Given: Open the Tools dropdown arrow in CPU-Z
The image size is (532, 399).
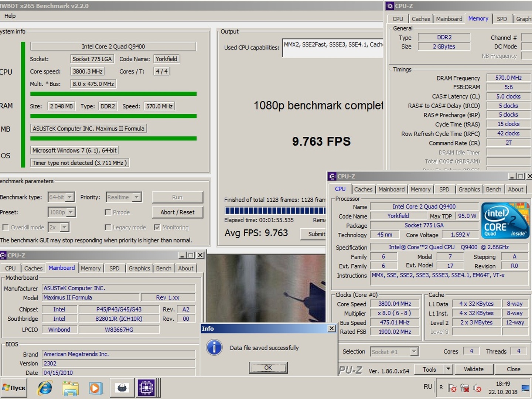Looking at the screenshot, I should coord(448,369).
